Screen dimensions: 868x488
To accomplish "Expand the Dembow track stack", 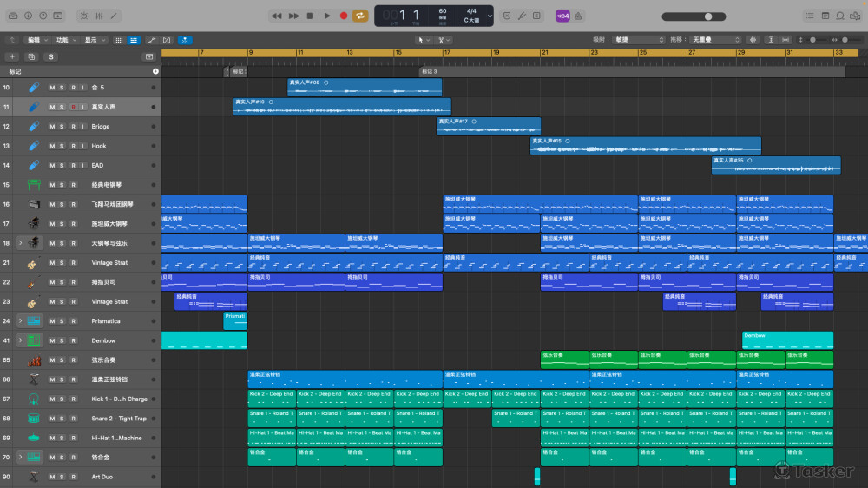I will click(21, 340).
